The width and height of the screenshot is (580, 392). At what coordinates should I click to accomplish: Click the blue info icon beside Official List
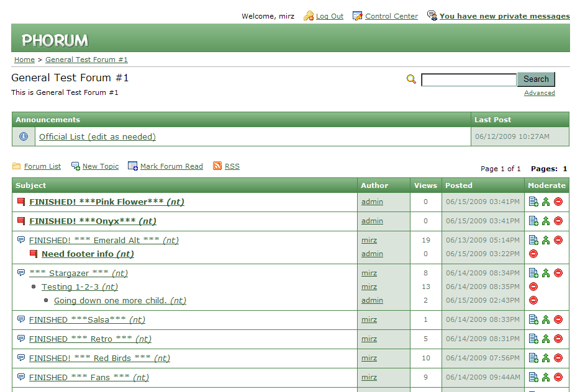point(24,136)
